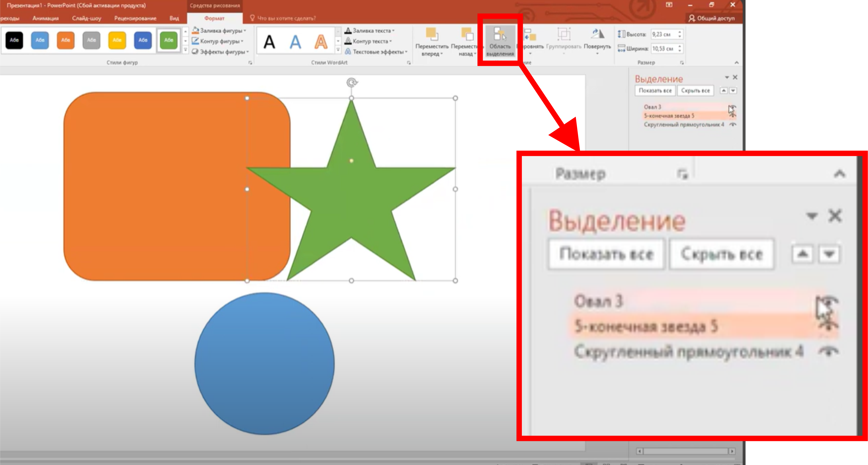Apply the black Абв shape style
The width and height of the screenshot is (868, 465).
[14, 40]
